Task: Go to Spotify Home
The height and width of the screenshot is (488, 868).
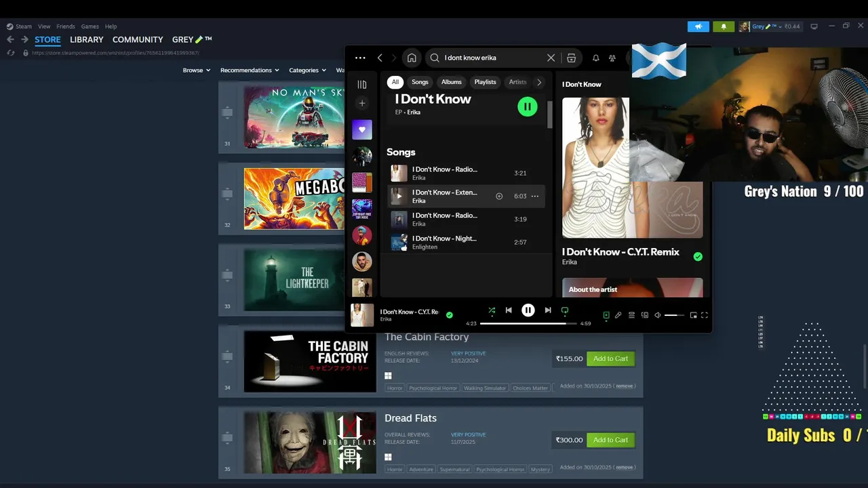Action: 412,58
